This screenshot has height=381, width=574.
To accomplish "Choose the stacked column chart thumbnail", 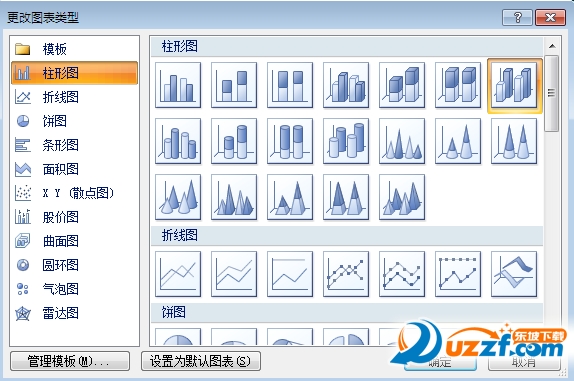I will (x=234, y=85).
